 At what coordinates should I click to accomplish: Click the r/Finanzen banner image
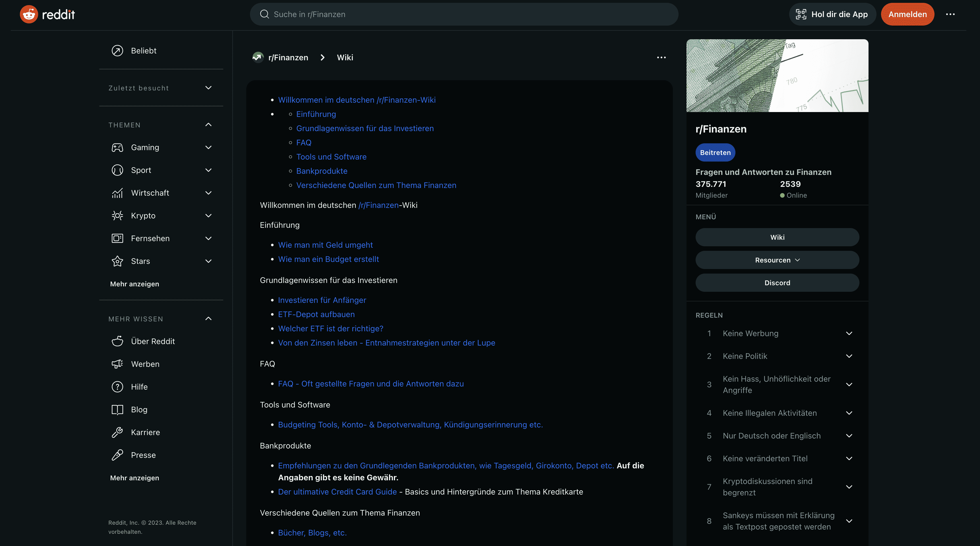(777, 75)
